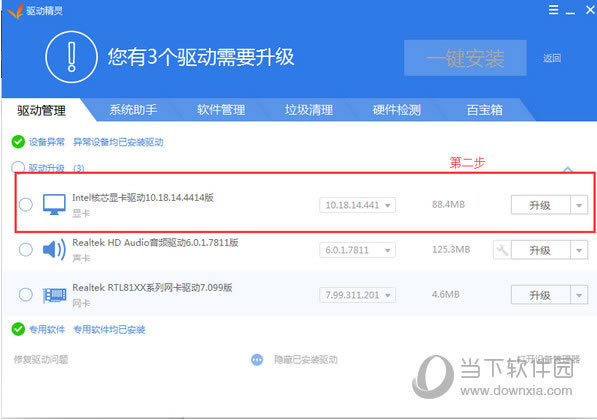The image size is (597, 420).
Task: Open the 7.99.311.201 version dropdown
Action: pos(358,295)
